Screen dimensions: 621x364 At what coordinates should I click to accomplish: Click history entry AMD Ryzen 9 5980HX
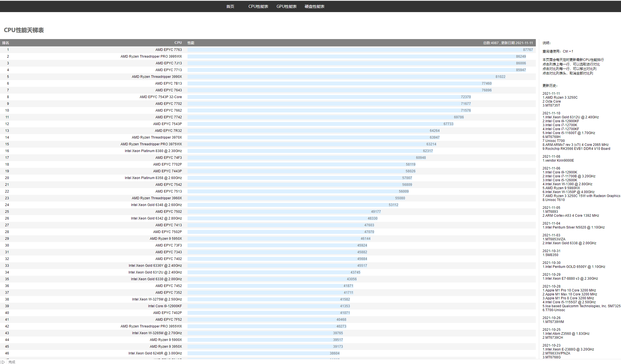click(x=561, y=188)
